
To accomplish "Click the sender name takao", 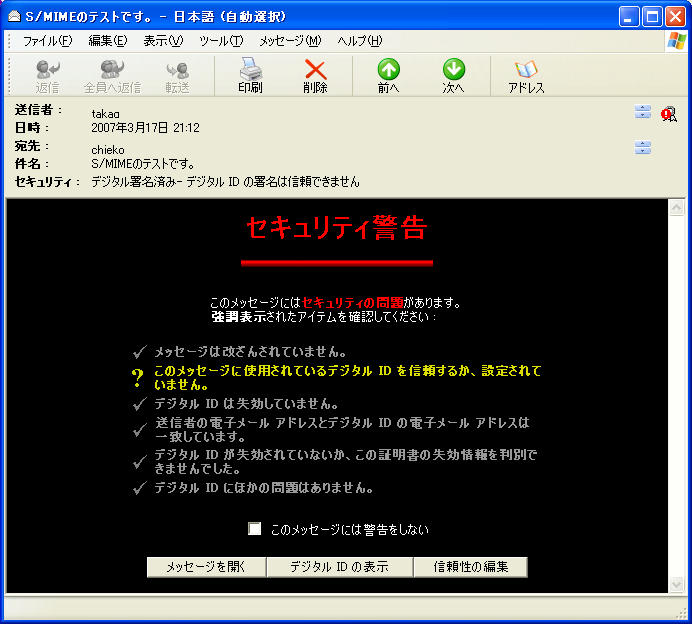I will [105, 114].
